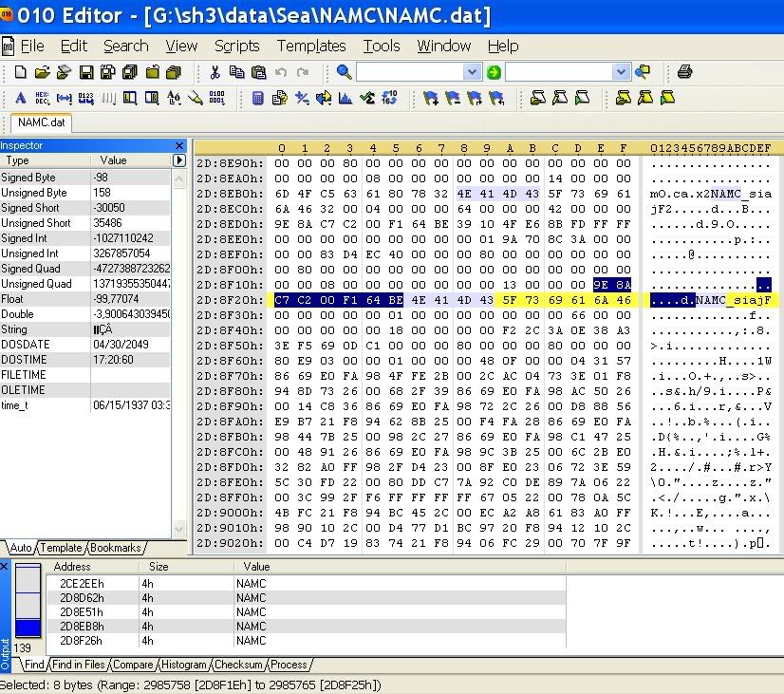The image size is (784, 694).
Task: Select find result at address 2CE2EEh
Action: (306, 584)
